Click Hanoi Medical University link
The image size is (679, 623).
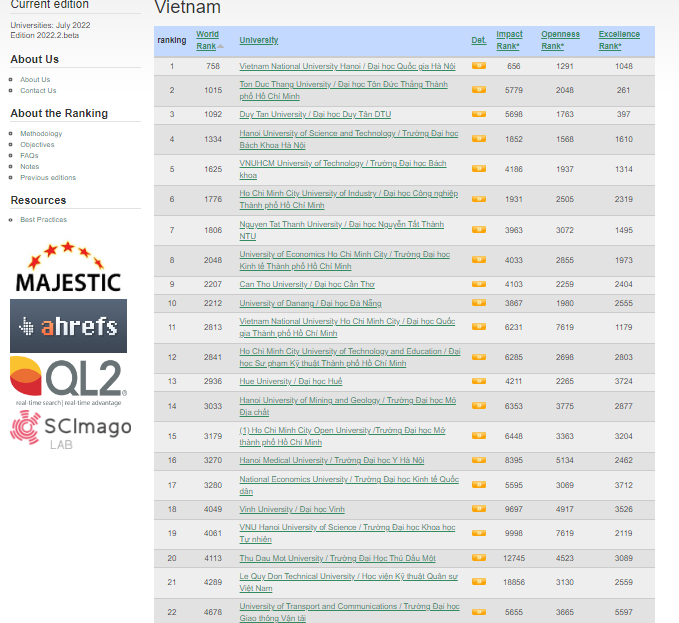(331, 460)
